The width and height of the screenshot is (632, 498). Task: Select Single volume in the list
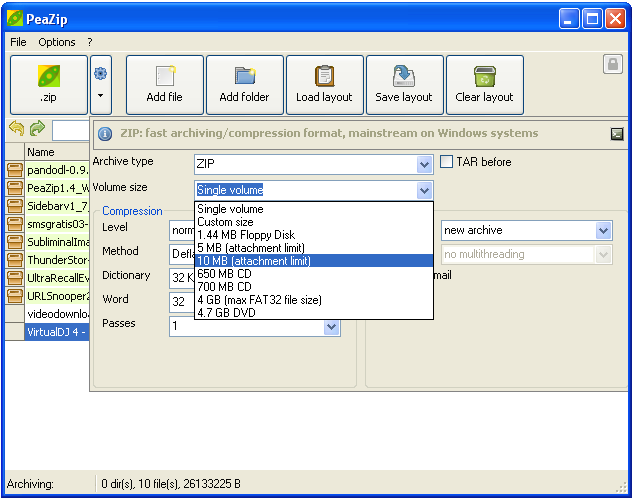click(314, 209)
